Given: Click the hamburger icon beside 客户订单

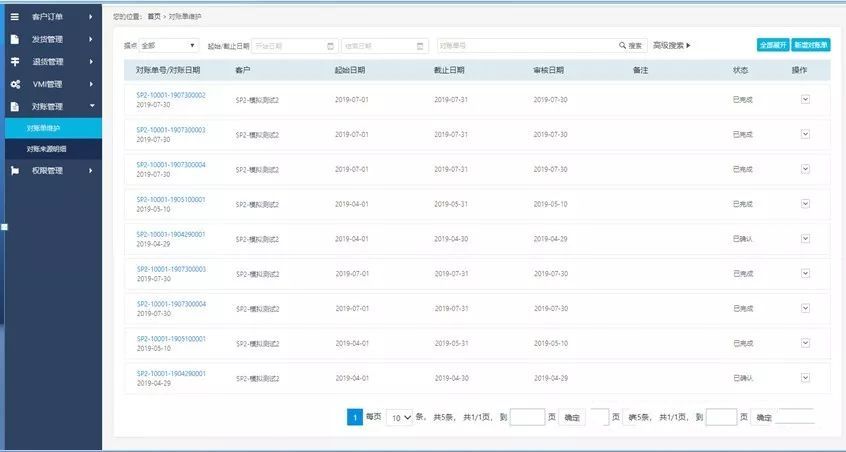Looking at the screenshot, I should (14, 17).
